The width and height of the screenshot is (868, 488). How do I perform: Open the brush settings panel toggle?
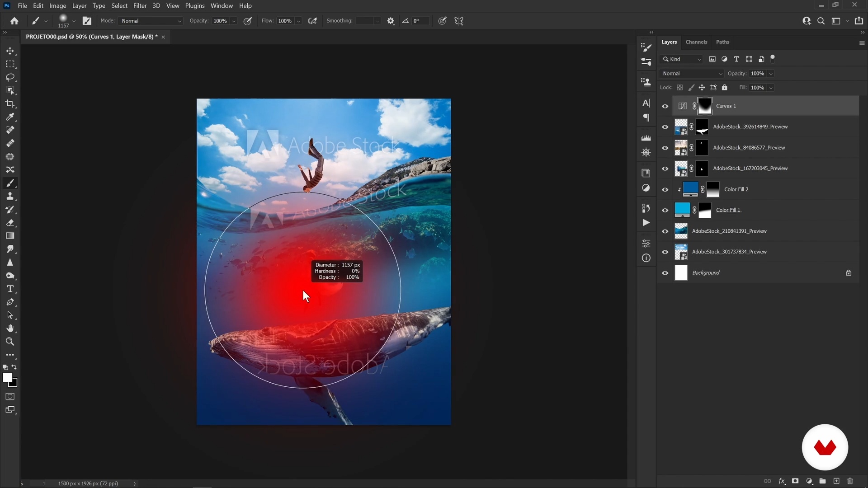(87, 21)
